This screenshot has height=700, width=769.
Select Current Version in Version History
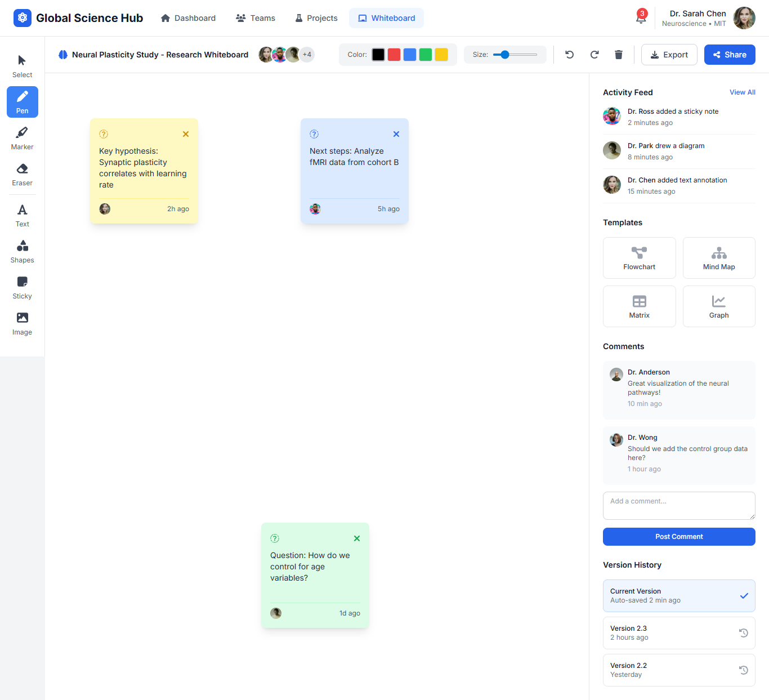(678, 596)
